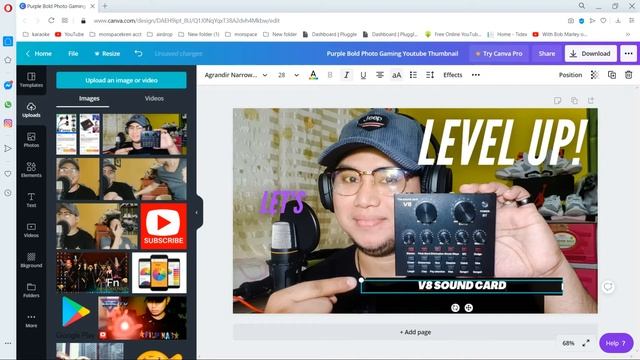Duplicate the selected element
Viewport: 640px width, 360px height.
tap(611, 75)
